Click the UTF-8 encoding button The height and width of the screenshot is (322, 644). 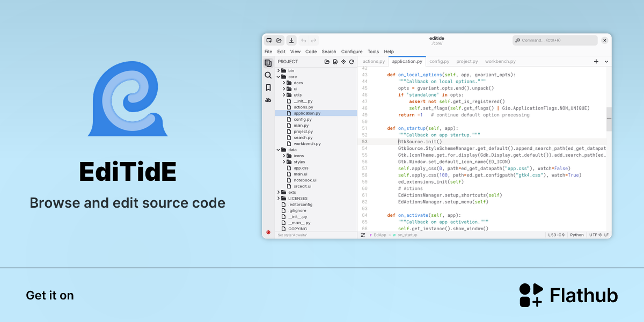coord(595,235)
